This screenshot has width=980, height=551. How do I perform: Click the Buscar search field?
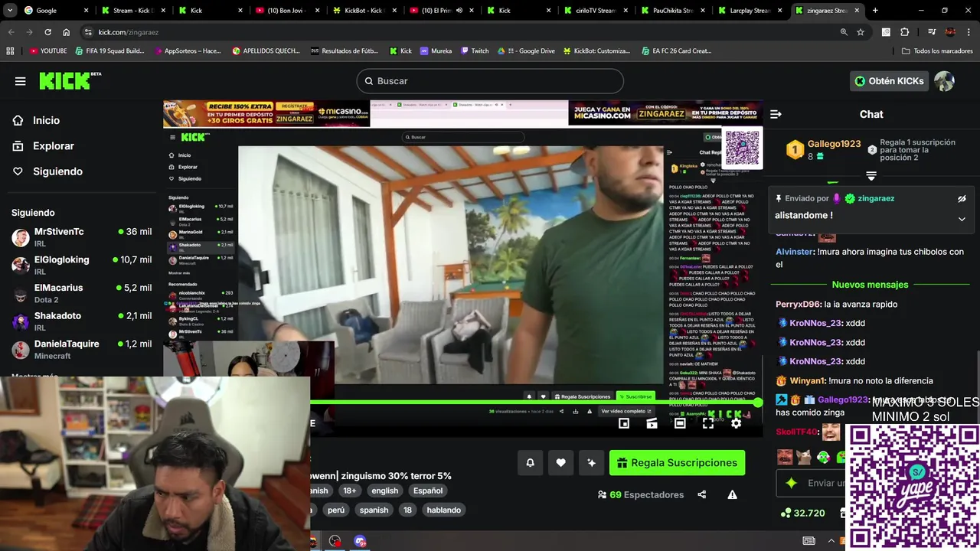point(490,81)
